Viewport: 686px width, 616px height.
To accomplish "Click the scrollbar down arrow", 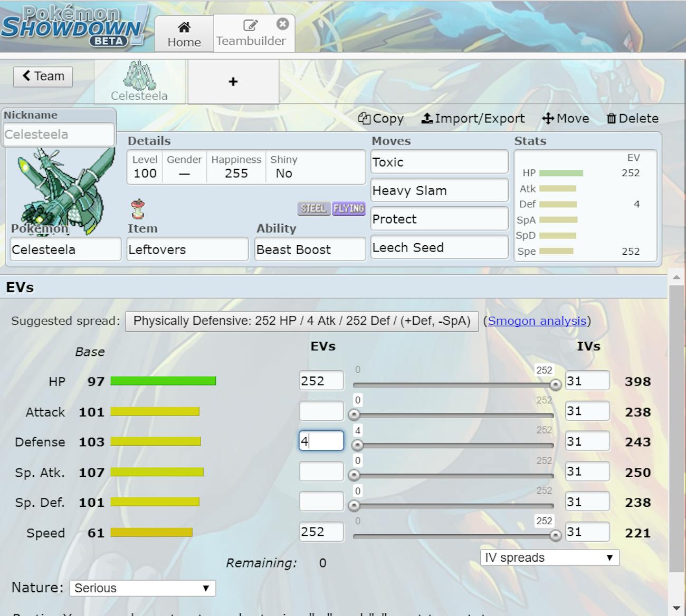I will [677, 608].
